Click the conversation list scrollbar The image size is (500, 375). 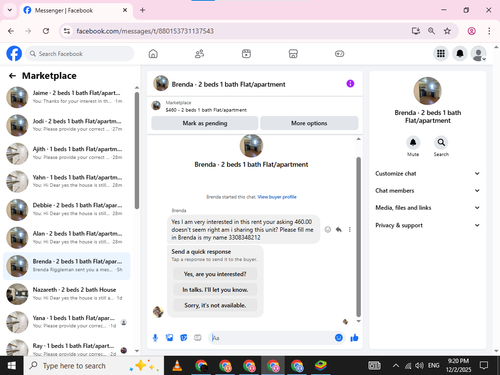137,151
